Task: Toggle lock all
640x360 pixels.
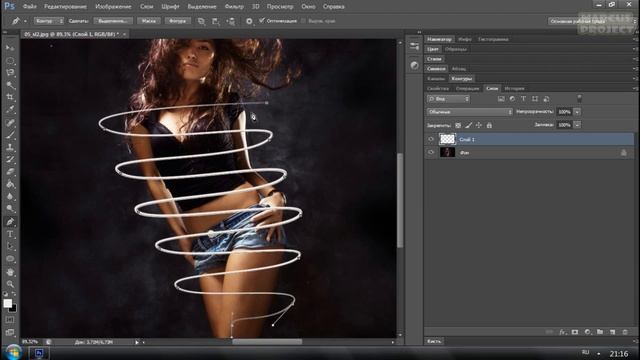Action: point(489,125)
